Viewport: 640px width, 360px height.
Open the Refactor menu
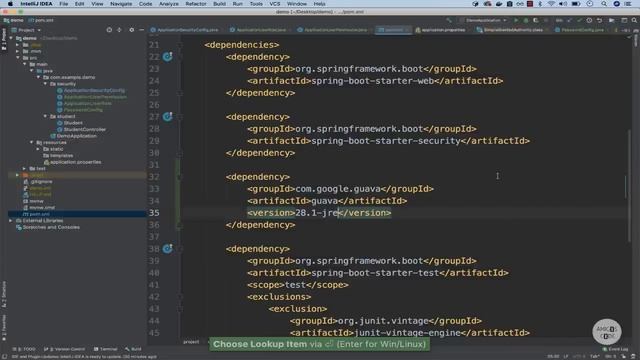coord(196,4)
